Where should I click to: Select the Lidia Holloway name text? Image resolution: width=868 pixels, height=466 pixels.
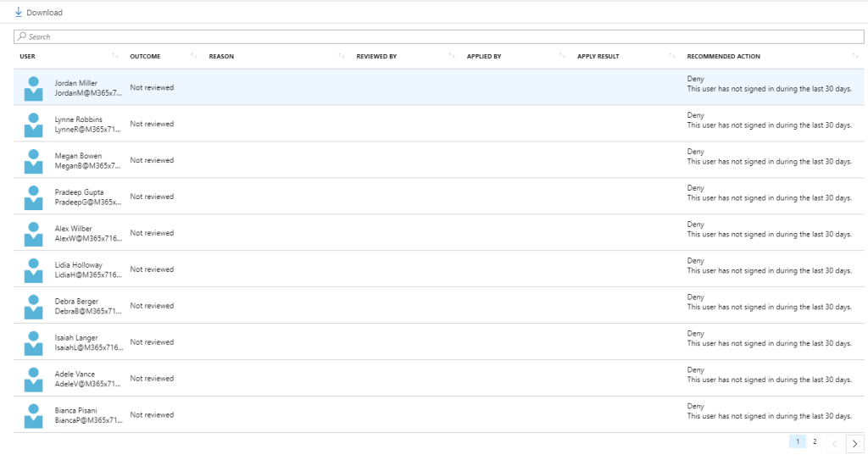coord(79,265)
